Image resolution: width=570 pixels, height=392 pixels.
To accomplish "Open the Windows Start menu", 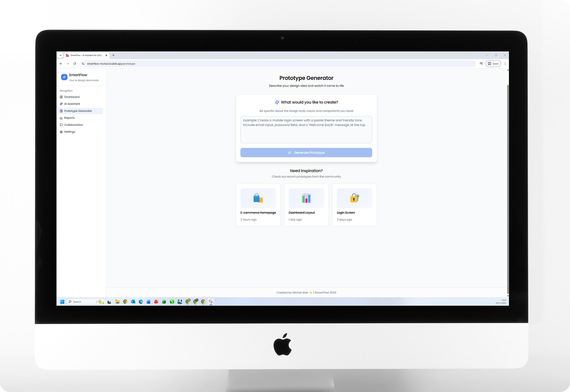I will 62,302.
